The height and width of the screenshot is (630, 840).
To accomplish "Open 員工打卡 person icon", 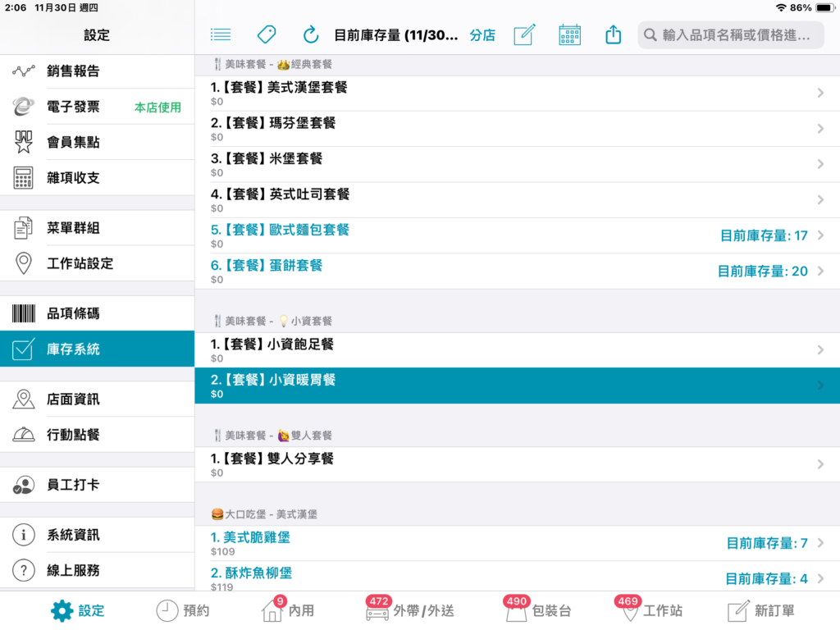I will pyautogui.click(x=24, y=485).
